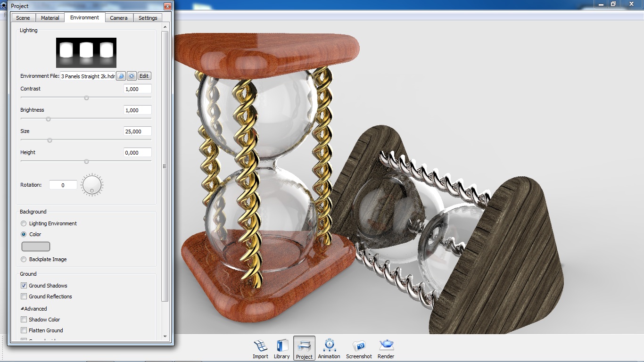The height and width of the screenshot is (362, 644).
Task: Click the Project panel vertical scrollbar
Action: tap(165, 166)
